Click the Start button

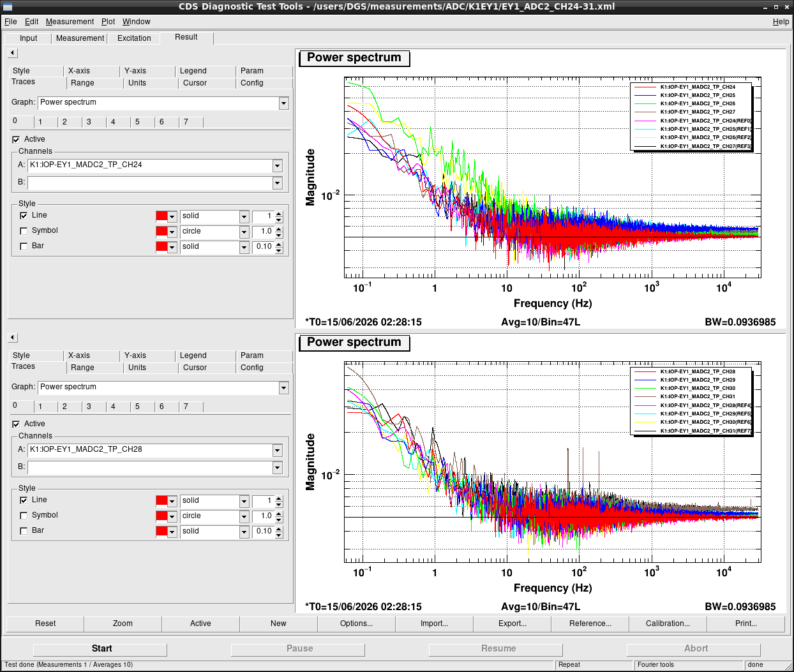pyautogui.click(x=100, y=649)
